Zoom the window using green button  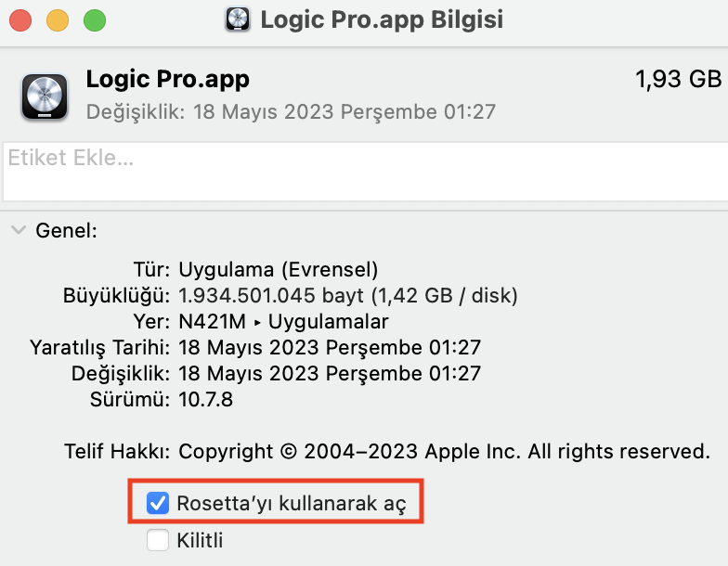click(94, 19)
